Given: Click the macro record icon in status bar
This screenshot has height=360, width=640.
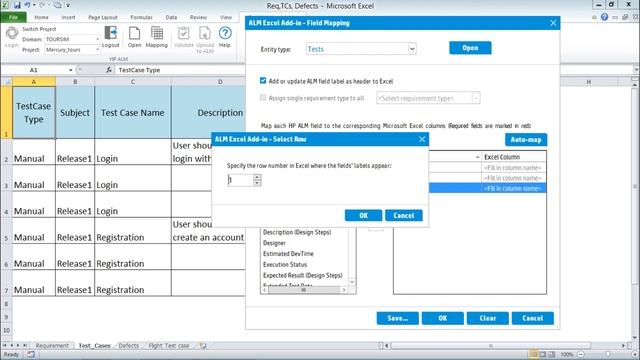Looking at the screenshot, I should coord(31,354).
